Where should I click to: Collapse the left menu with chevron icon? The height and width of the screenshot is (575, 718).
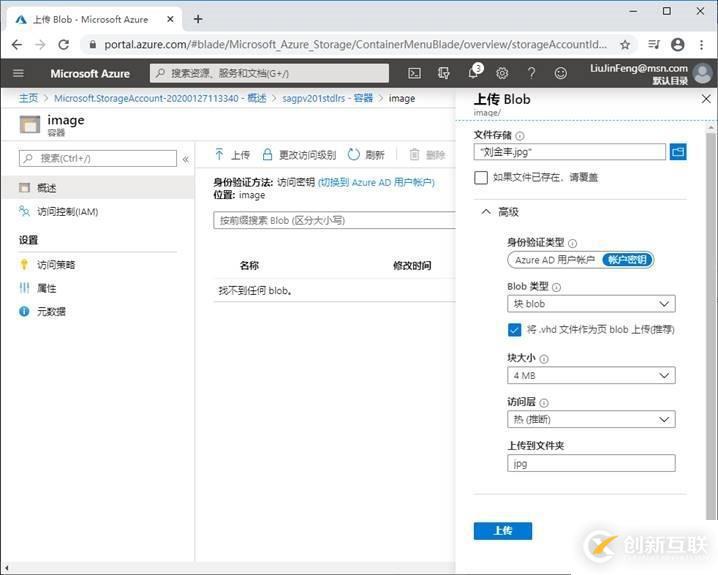pyautogui.click(x=186, y=159)
